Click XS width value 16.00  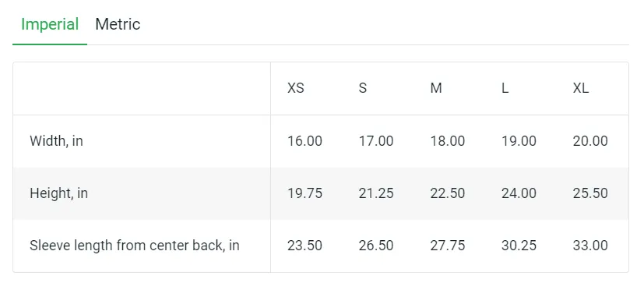(304, 141)
